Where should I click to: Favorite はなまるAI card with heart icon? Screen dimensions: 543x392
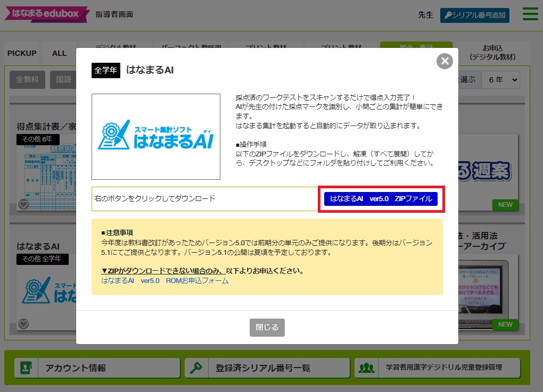[x=23, y=324]
